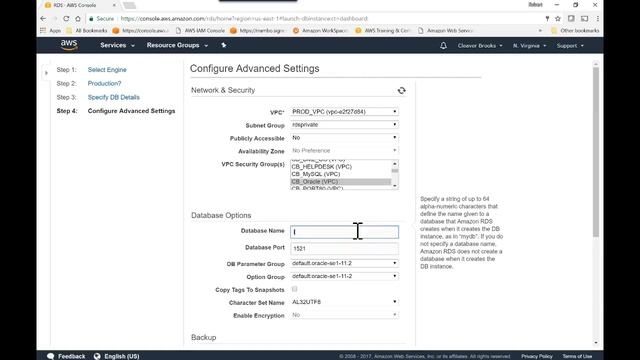The image size is (640, 360).
Task: Open the Services menu
Action: pos(117,45)
